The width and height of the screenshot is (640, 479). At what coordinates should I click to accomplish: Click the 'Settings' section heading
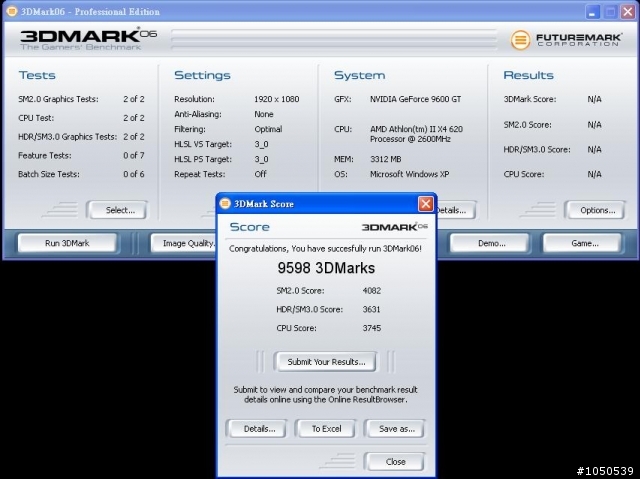pyautogui.click(x=202, y=75)
